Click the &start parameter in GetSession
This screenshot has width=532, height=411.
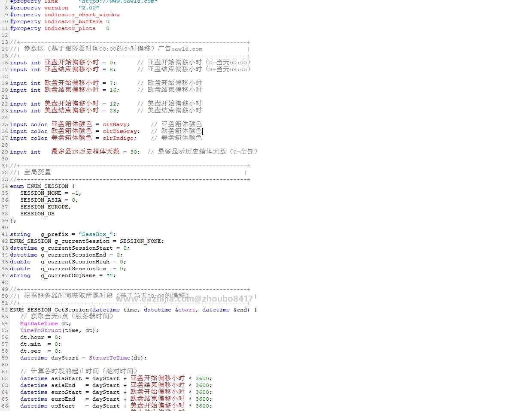click(185, 310)
